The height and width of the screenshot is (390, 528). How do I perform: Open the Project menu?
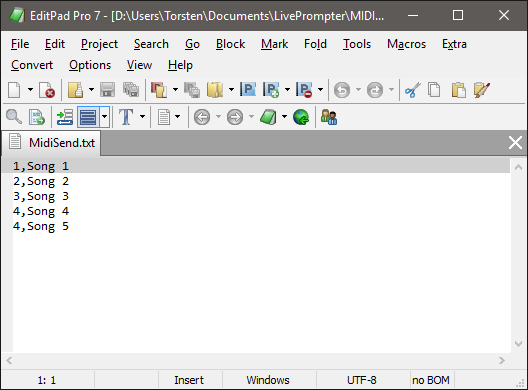coord(99,44)
